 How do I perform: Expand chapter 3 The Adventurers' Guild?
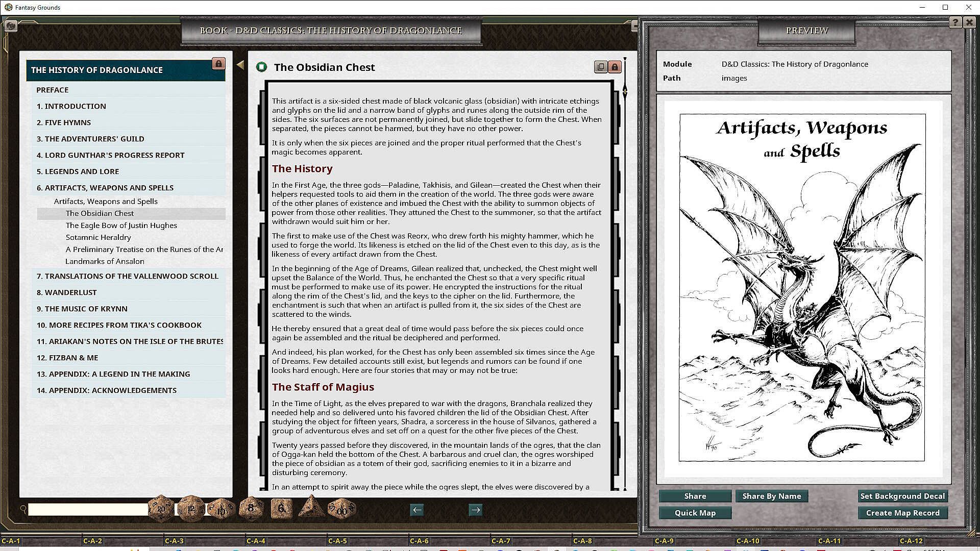tap(128, 139)
